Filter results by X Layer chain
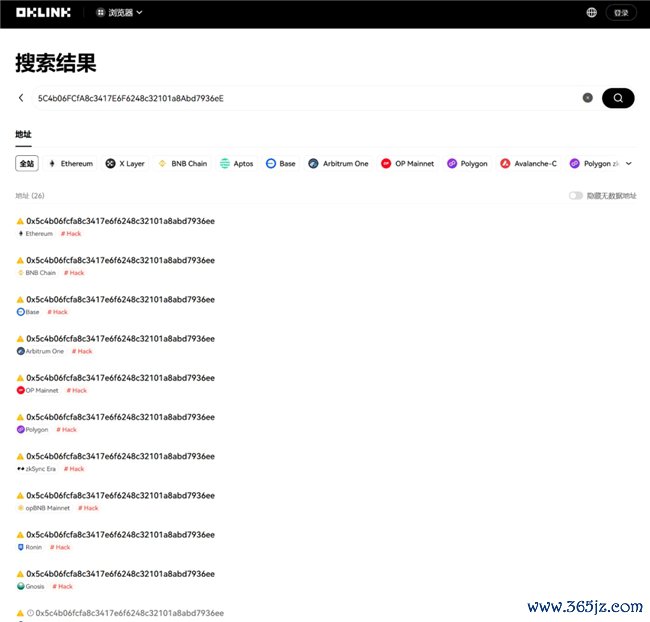This screenshot has width=650, height=622. coord(125,163)
